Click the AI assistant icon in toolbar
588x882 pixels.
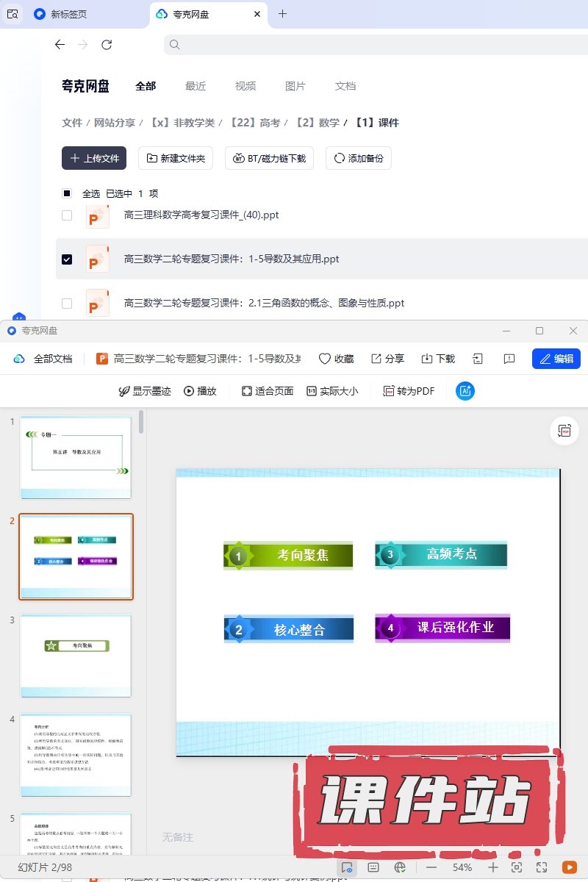pyautogui.click(x=465, y=391)
